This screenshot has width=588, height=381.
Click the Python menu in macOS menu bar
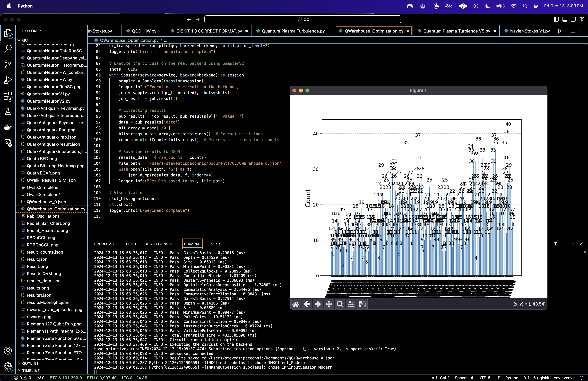[25, 6]
